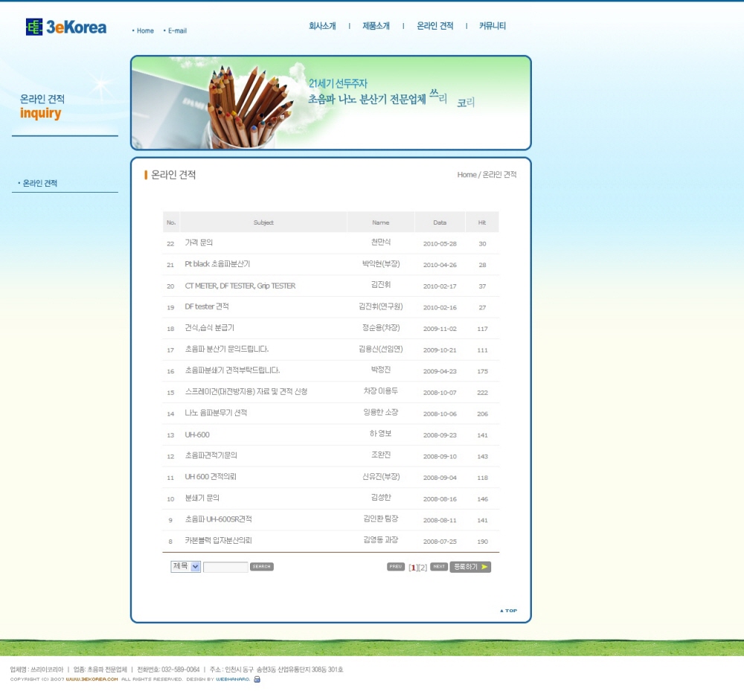Click the E-mail link in header
This screenshot has height=700, width=744.
coord(177,31)
